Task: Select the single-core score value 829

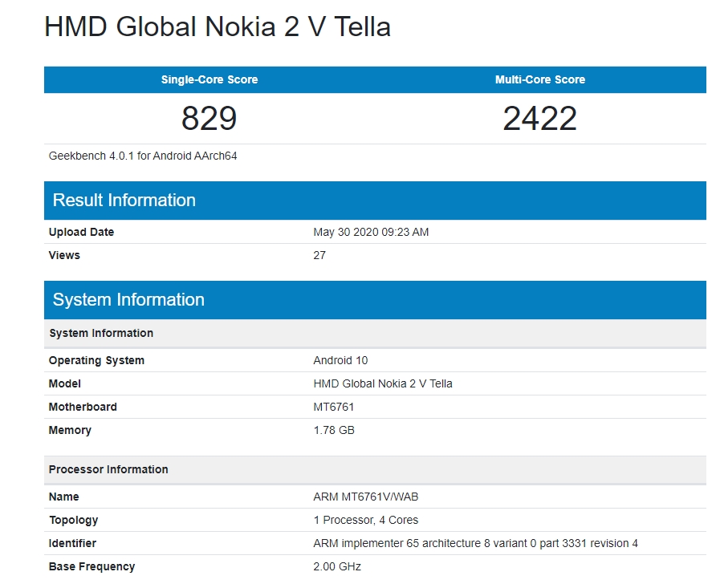Action: (210, 119)
